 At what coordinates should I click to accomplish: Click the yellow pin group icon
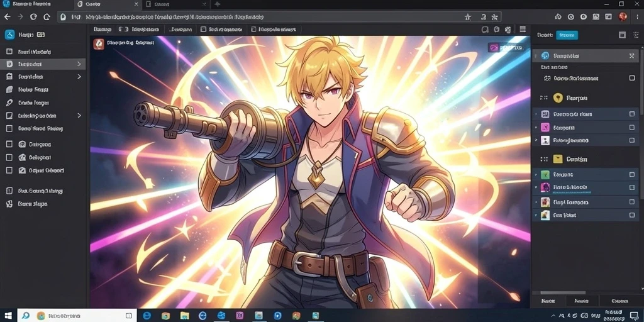click(x=557, y=97)
